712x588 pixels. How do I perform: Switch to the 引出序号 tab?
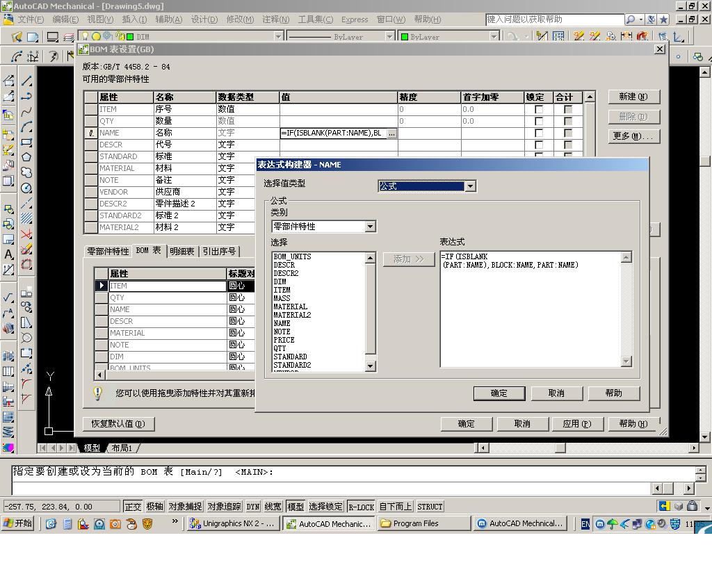[219, 252]
